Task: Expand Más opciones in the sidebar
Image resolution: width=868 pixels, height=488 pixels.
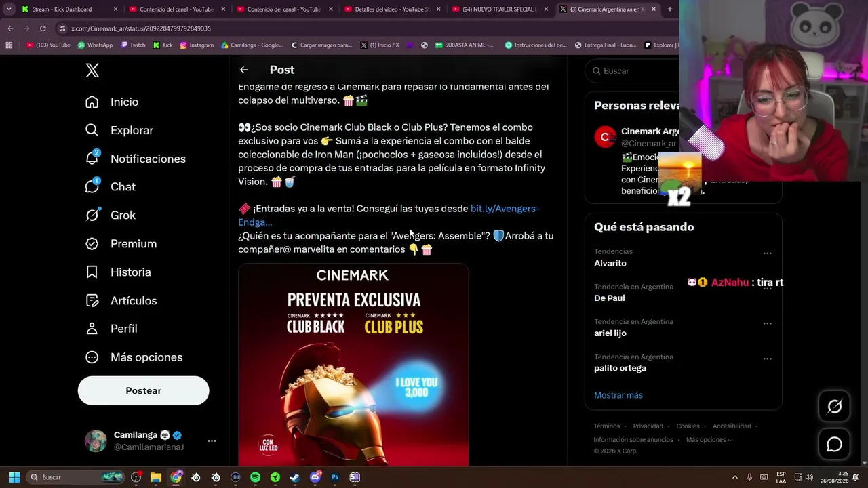Action: (134, 357)
